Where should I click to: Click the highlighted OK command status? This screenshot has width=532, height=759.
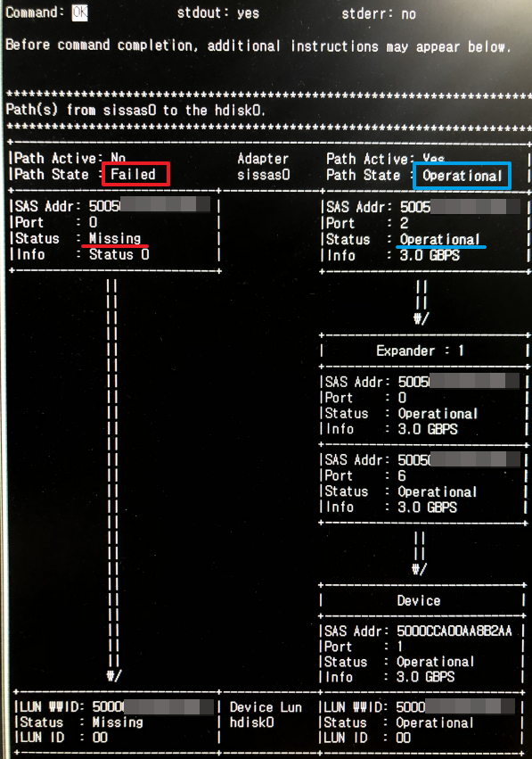tap(80, 12)
